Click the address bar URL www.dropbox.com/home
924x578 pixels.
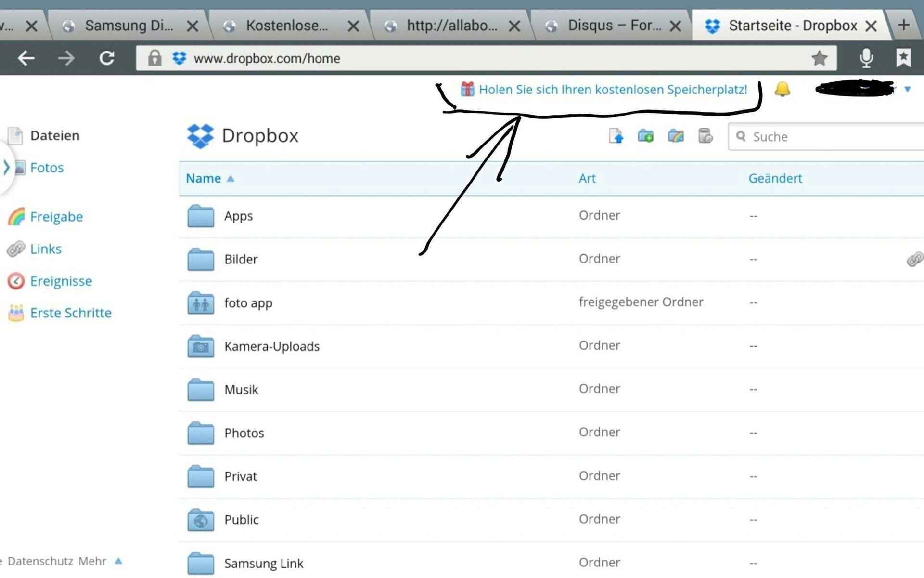[x=267, y=58]
